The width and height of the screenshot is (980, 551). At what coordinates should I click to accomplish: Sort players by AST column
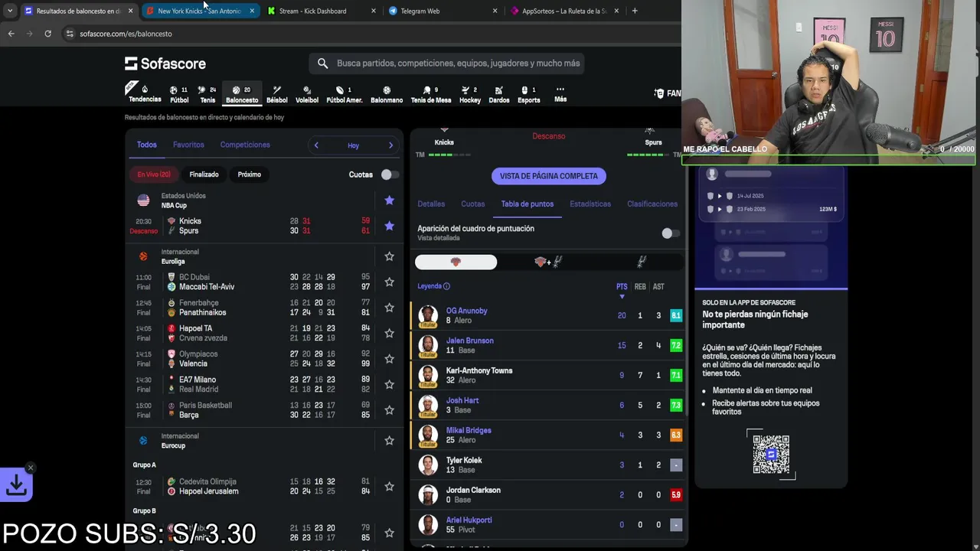[x=658, y=287]
